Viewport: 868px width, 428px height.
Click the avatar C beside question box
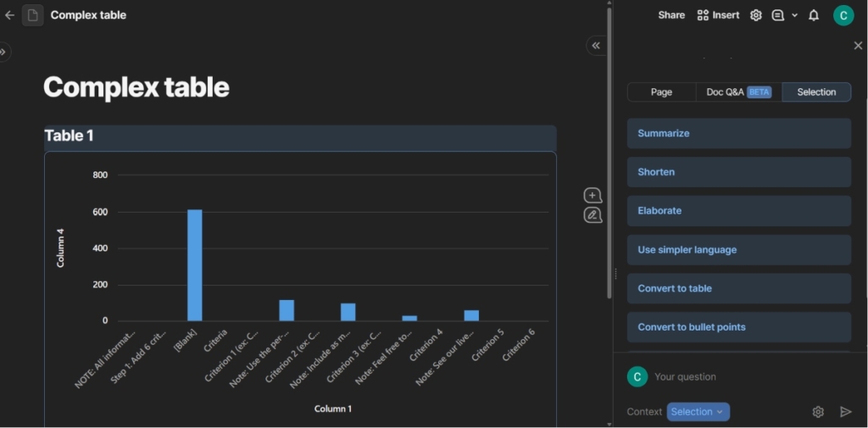(637, 376)
